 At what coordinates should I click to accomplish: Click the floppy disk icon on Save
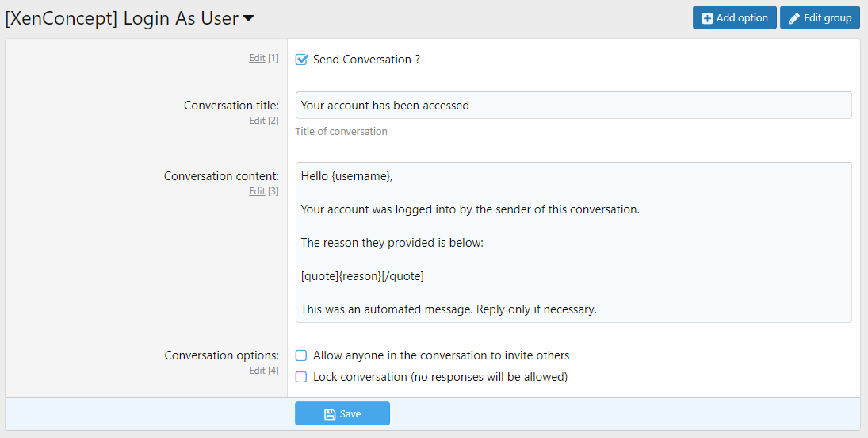(330, 414)
